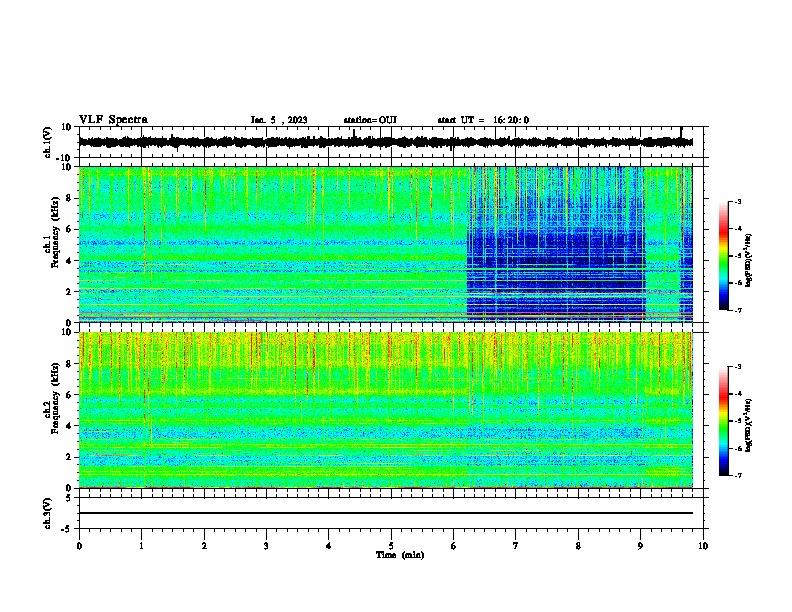Click the "2" kHz tick on ch.2 frequency axis
Viewport: 792px width, 612px height.
pos(69,457)
